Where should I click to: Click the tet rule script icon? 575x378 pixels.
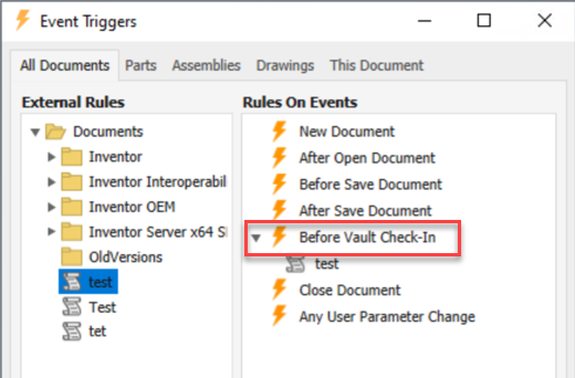pos(72,331)
